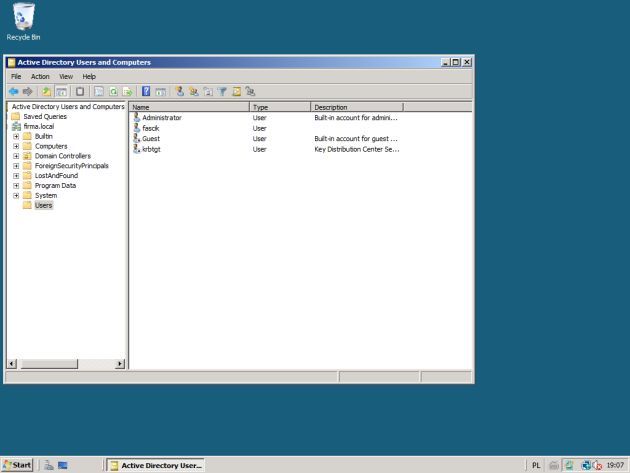Click the Export List toolbar icon

pos(127,92)
